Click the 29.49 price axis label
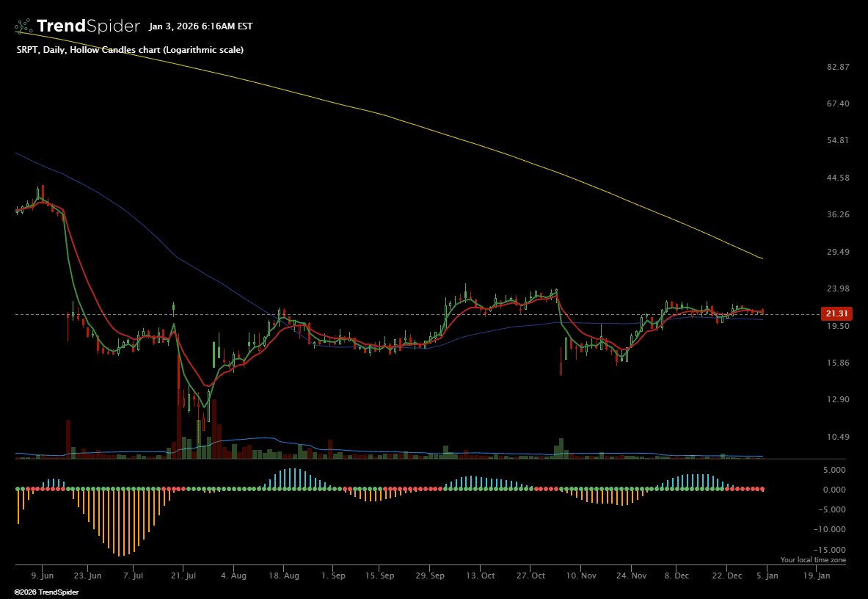 point(837,253)
